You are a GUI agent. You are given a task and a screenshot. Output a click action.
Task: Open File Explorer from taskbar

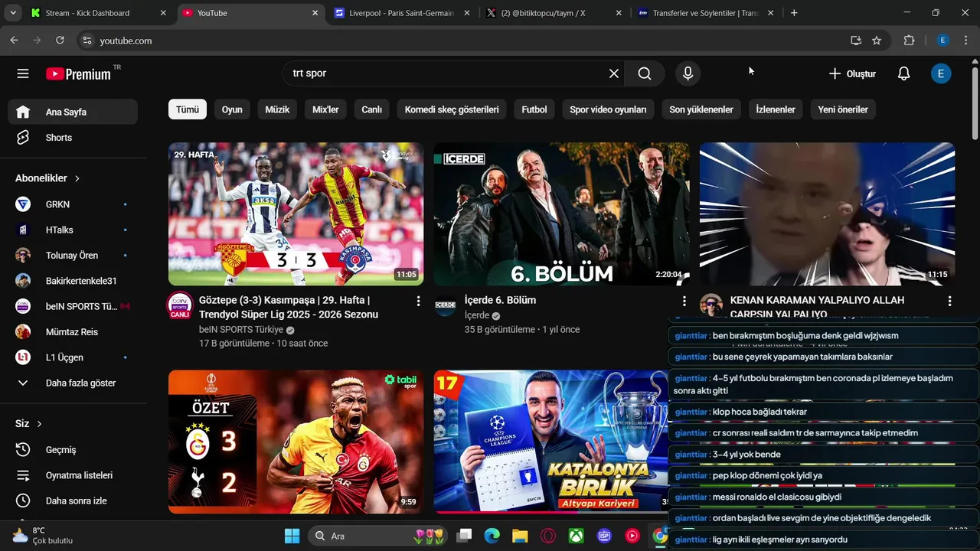tap(520, 536)
